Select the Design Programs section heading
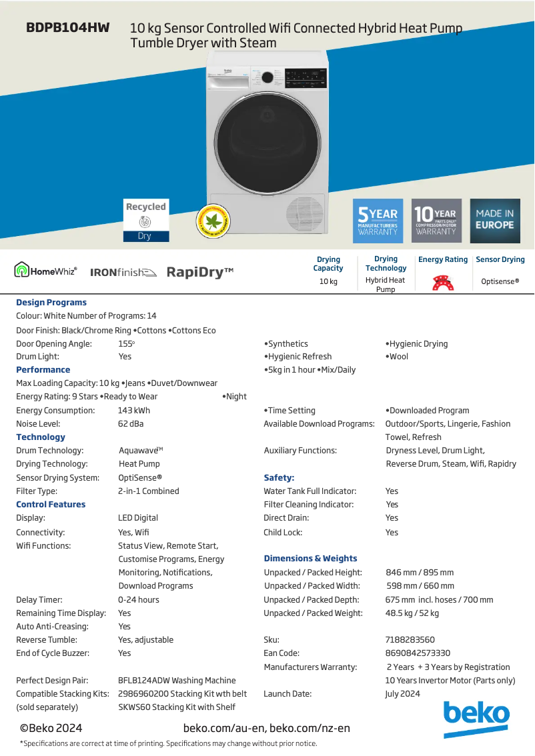This screenshot has height=756, width=535. [51, 303]
